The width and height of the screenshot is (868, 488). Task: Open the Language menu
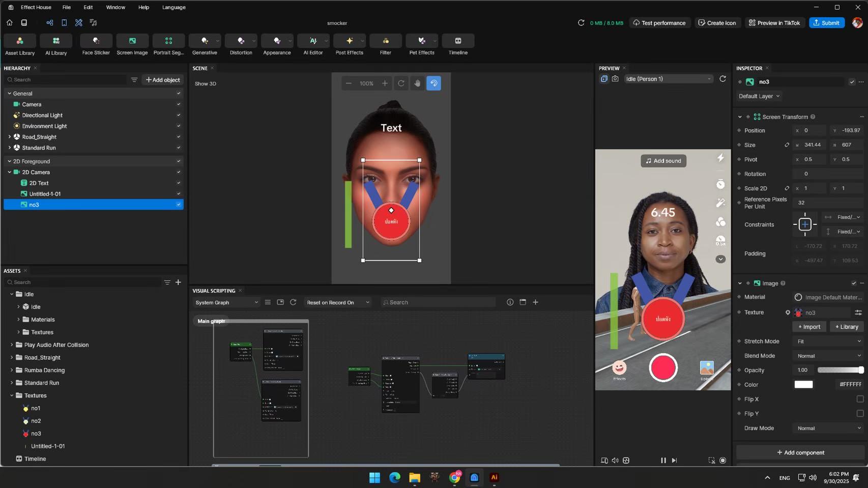point(173,7)
